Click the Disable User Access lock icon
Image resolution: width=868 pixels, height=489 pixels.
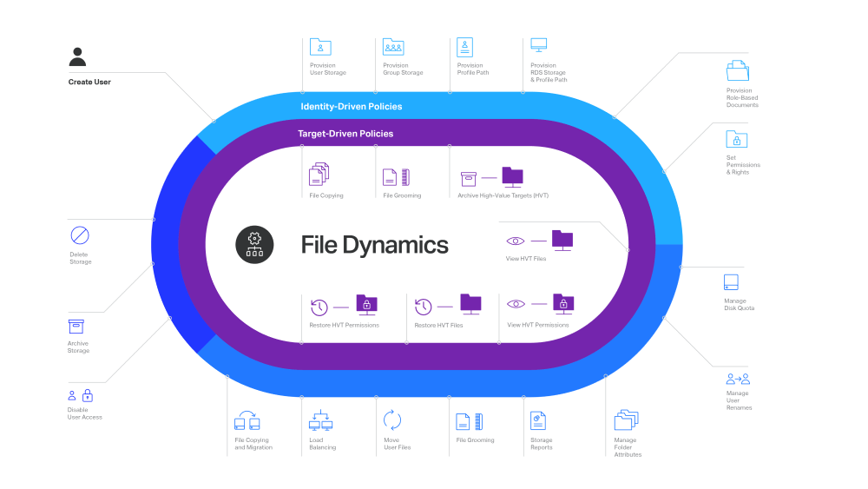pyautogui.click(x=88, y=395)
